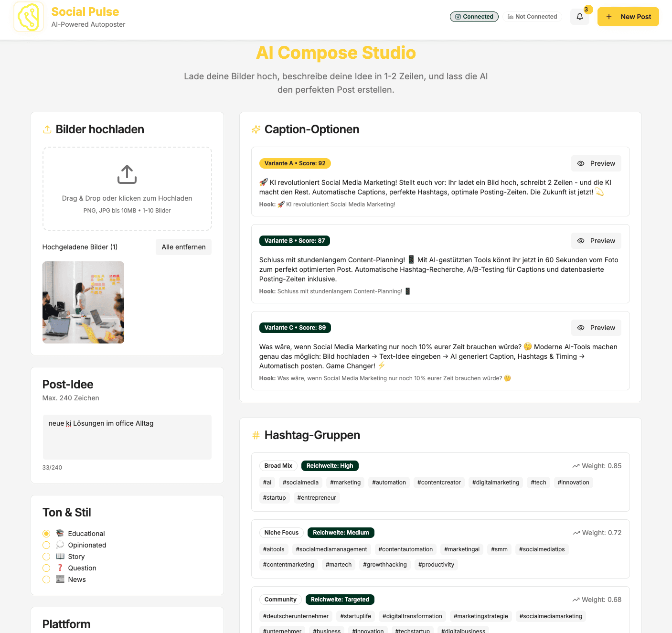Viewport: 672px width, 633px height.
Task: Click the #marketingai hashtag chip
Action: [x=462, y=549]
